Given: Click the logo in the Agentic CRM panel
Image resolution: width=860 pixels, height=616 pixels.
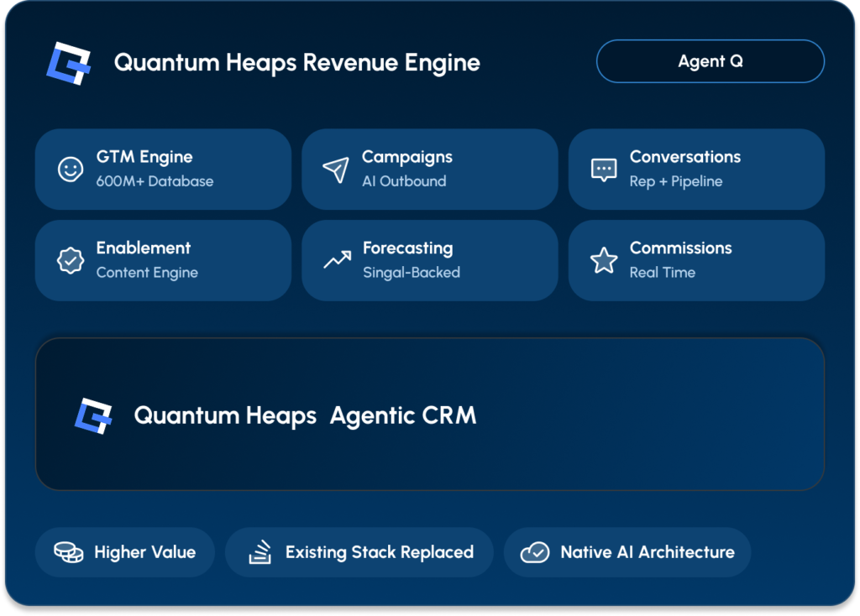Looking at the screenshot, I should tap(93, 416).
